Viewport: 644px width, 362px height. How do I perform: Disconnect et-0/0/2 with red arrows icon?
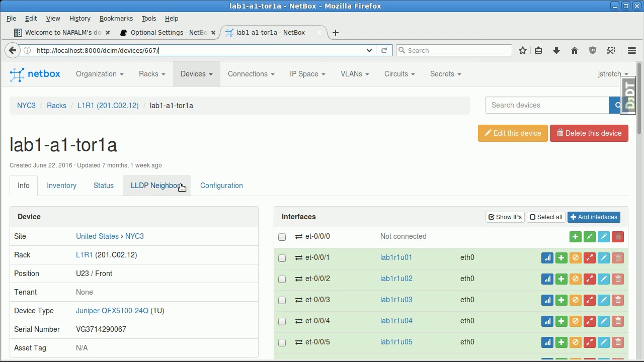coord(590,279)
